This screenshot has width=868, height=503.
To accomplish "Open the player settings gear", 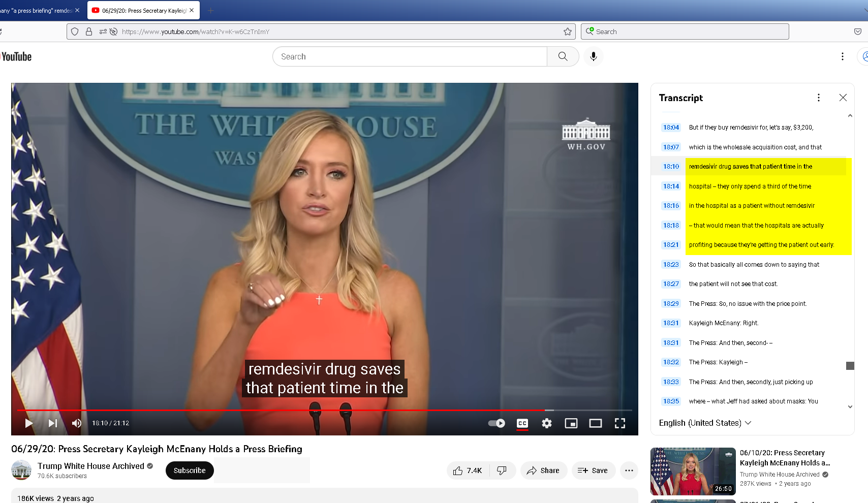I will coord(547,423).
